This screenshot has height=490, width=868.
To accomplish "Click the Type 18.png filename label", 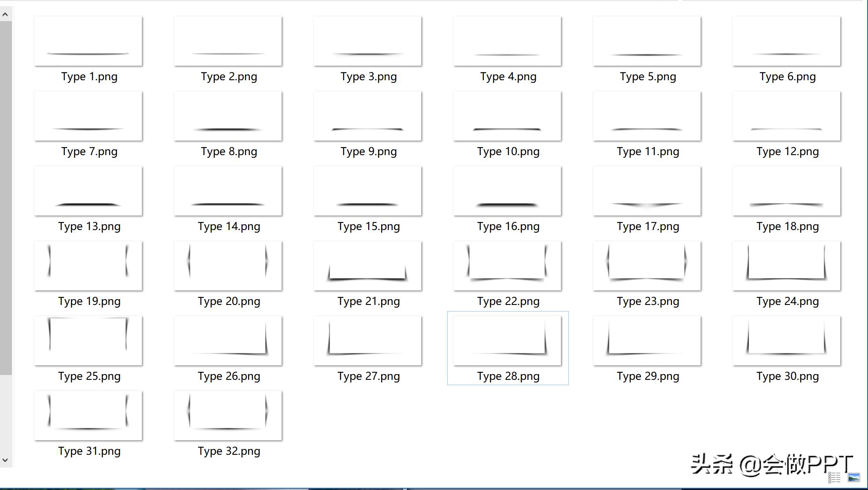I will pyautogui.click(x=787, y=226).
